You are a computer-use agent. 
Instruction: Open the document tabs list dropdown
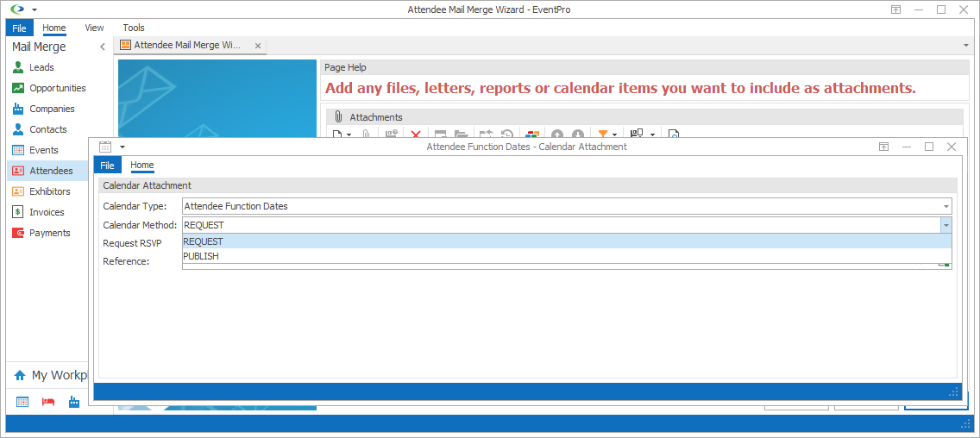pos(967,46)
